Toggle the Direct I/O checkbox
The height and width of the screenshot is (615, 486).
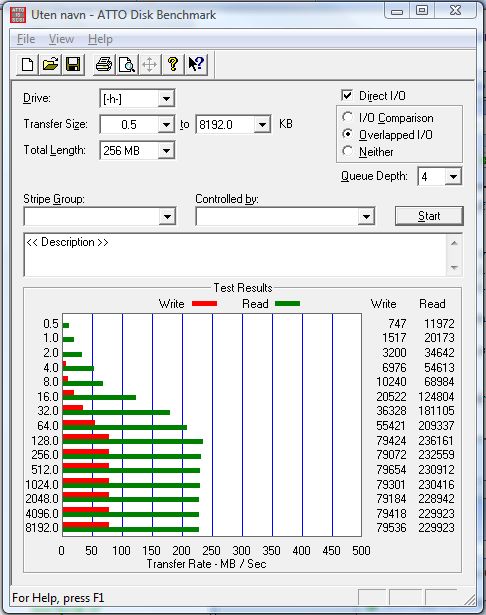click(347, 95)
